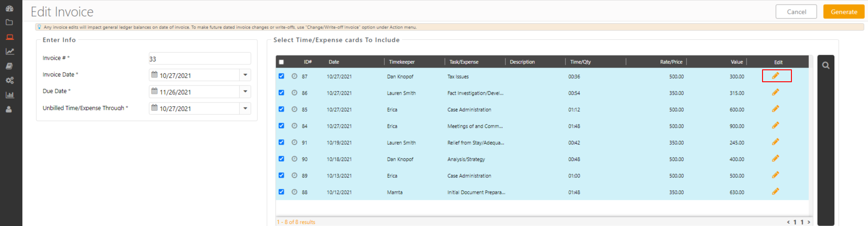Toggle the select-all checkbox in table header

tap(282, 62)
